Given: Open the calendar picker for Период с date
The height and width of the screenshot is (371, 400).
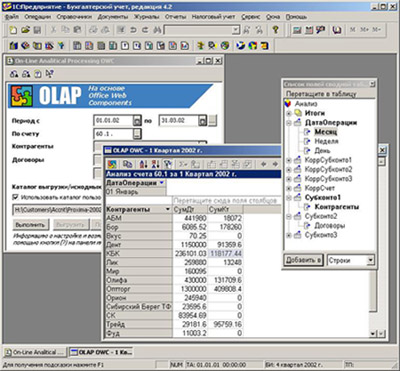Looking at the screenshot, I should (137, 121).
